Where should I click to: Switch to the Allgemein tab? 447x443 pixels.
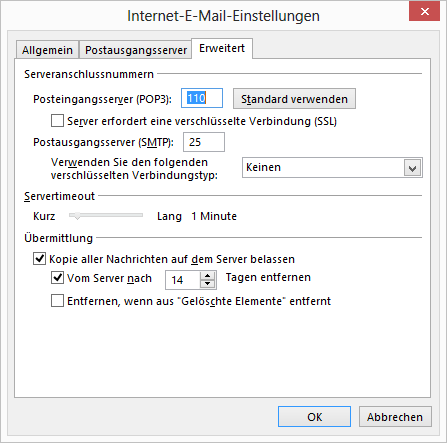click(x=47, y=50)
